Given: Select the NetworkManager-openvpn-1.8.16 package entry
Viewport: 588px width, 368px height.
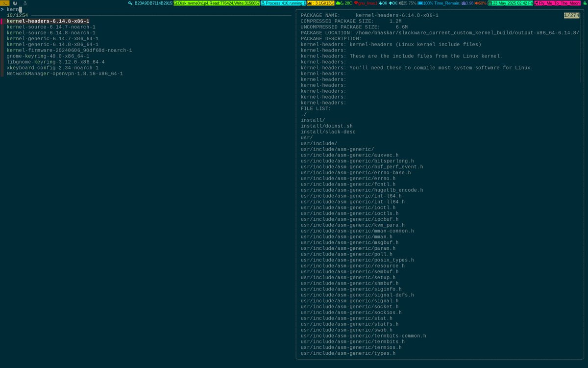Looking at the screenshot, I should point(64,73).
